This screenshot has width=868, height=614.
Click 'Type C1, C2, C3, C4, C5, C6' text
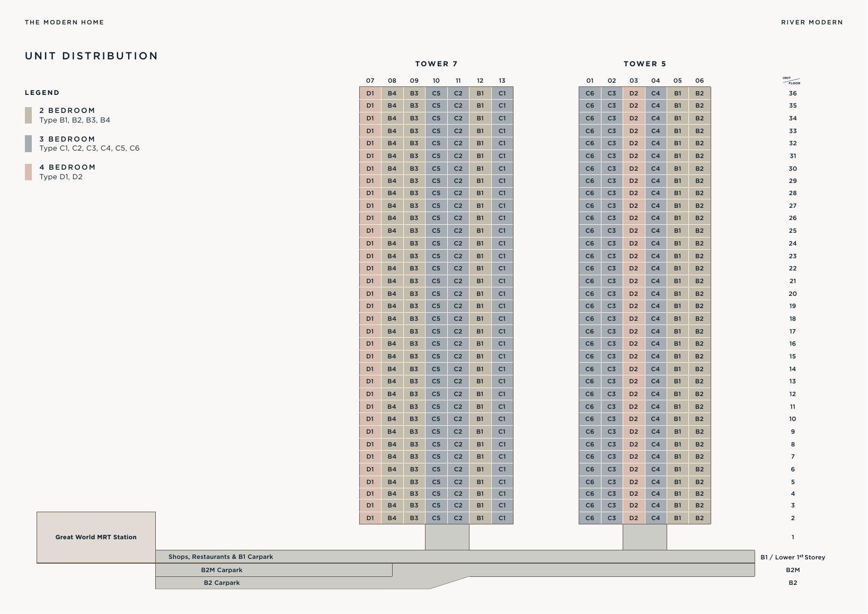[89, 148]
